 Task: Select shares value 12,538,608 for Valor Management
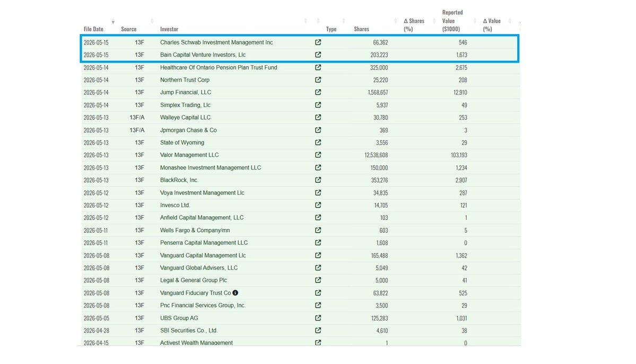(x=376, y=155)
